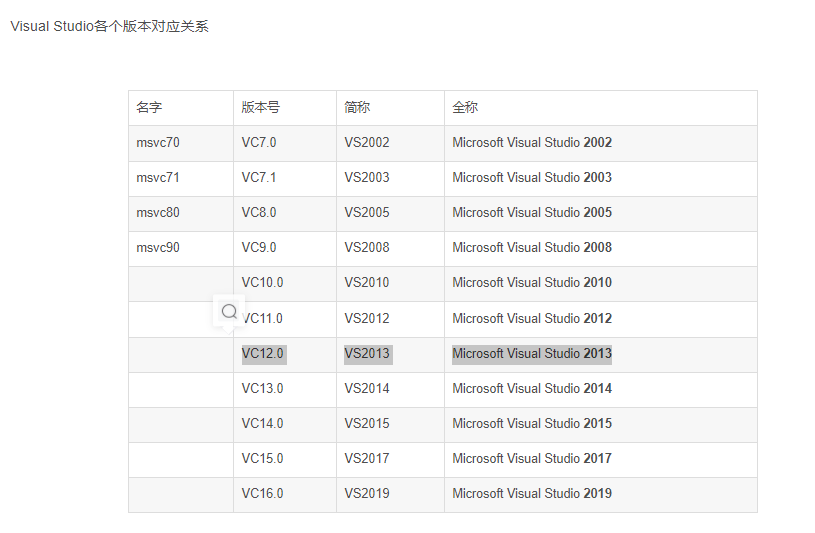The height and width of the screenshot is (533, 815).
Task: Click highlighted Microsoft Visual Studio 2013 text
Action: point(532,354)
